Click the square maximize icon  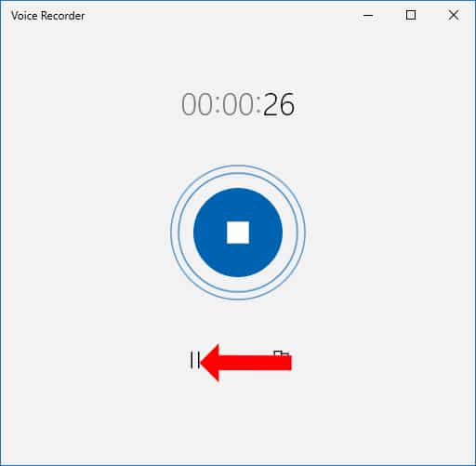(x=411, y=15)
